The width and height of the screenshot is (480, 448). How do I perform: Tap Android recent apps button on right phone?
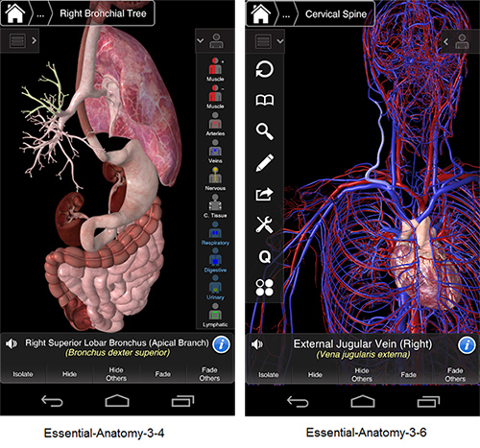pyautogui.click(x=428, y=402)
